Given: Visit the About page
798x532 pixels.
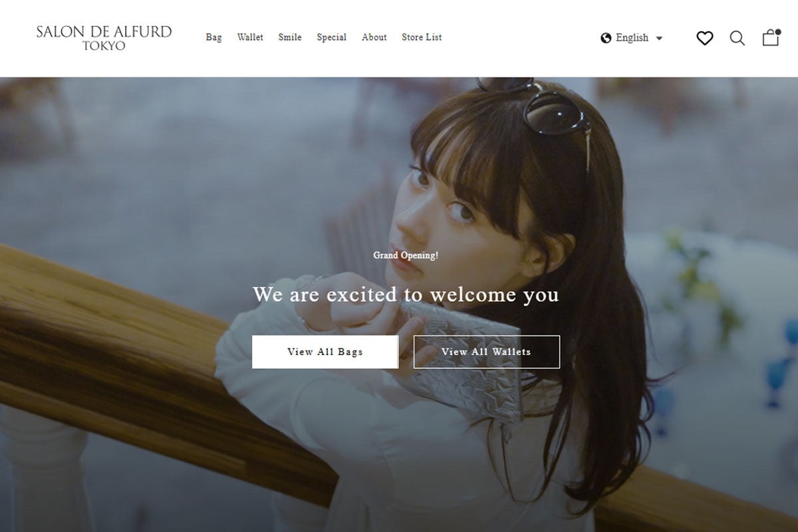Looking at the screenshot, I should point(374,37).
